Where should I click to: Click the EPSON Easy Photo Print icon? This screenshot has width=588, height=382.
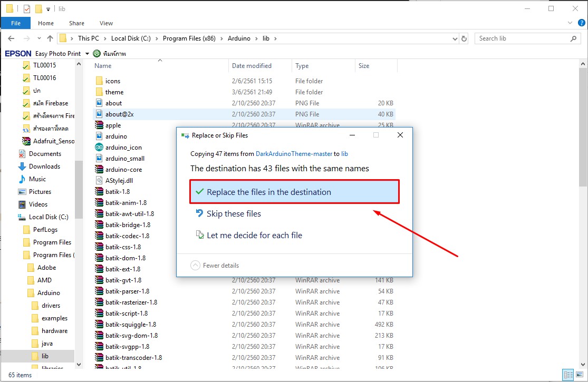[x=18, y=54]
